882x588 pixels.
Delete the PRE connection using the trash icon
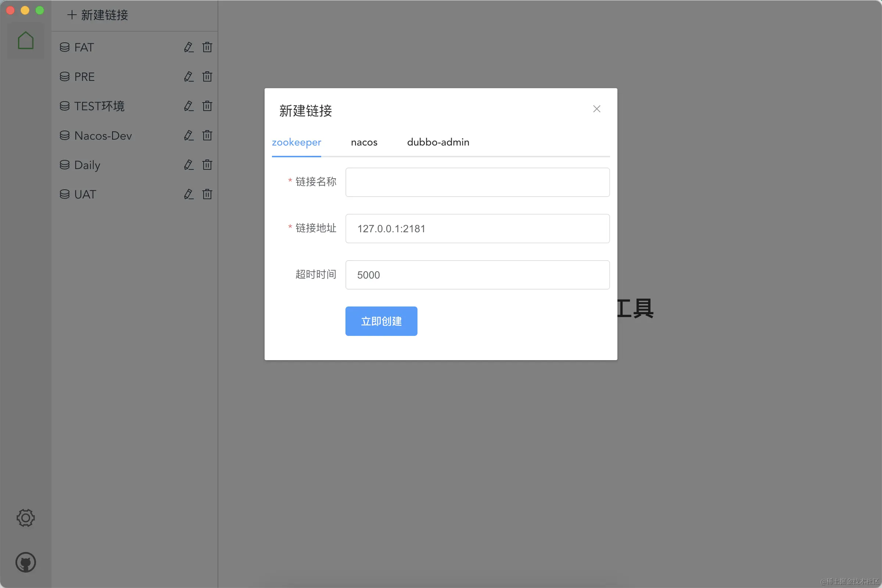click(x=207, y=76)
